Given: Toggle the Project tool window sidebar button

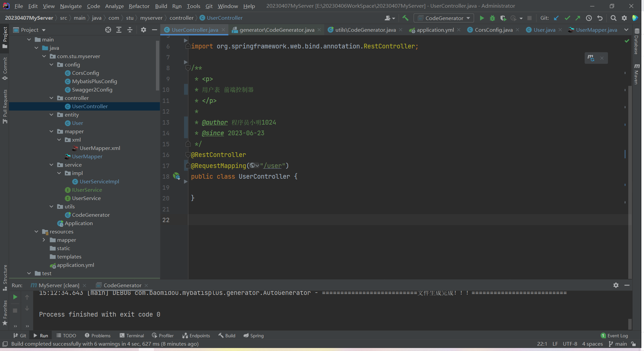Looking at the screenshot, I should 5,37.
